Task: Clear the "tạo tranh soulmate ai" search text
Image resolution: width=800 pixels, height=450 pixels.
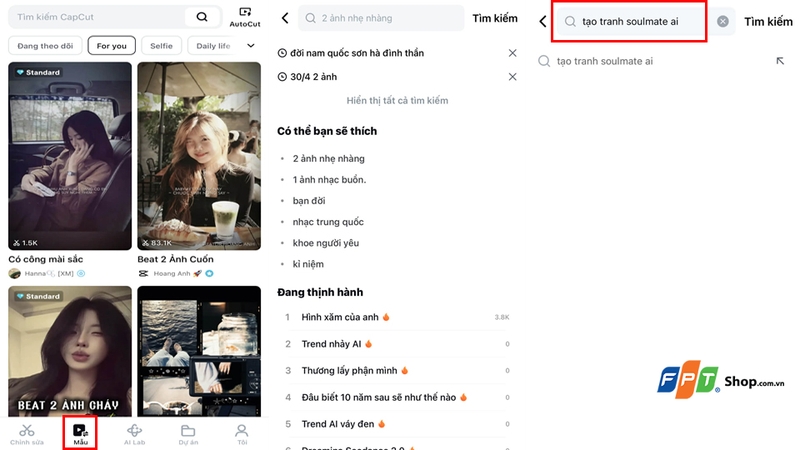Action: point(723,21)
